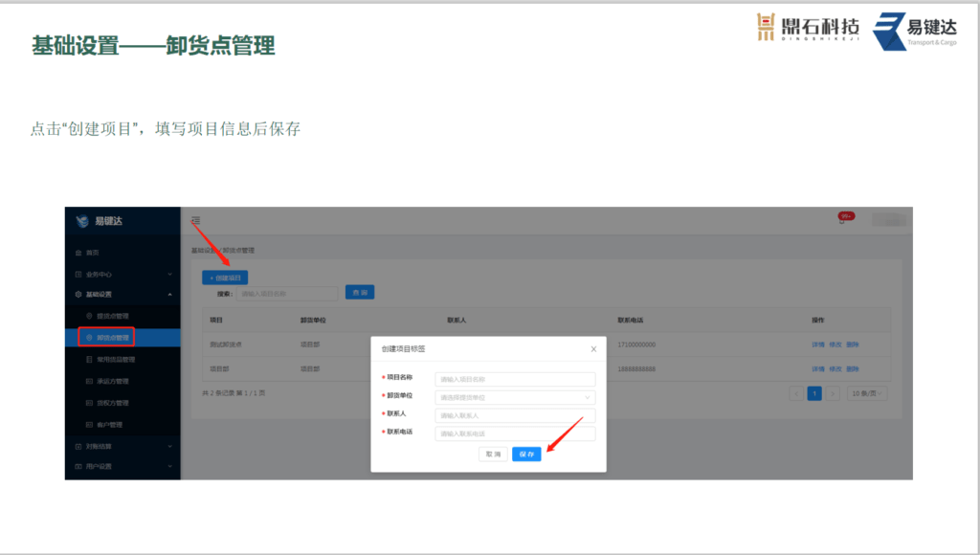The height and width of the screenshot is (555, 980).
Task: Click the gear icon beside 基础设置
Action: pyautogui.click(x=78, y=295)
